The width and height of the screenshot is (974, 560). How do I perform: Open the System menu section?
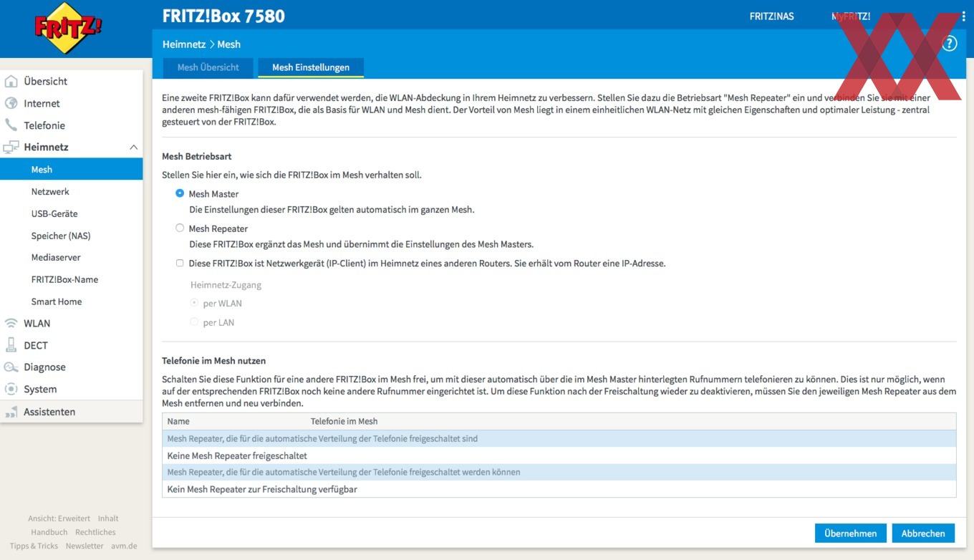click(x=40, y=389)
